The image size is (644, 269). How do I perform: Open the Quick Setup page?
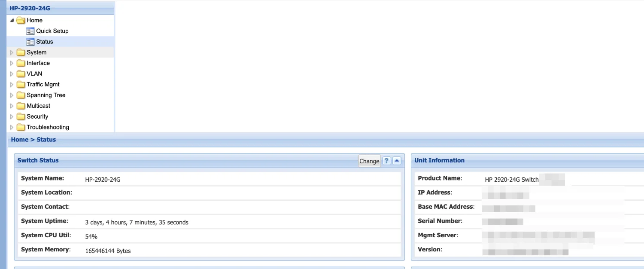52,31
